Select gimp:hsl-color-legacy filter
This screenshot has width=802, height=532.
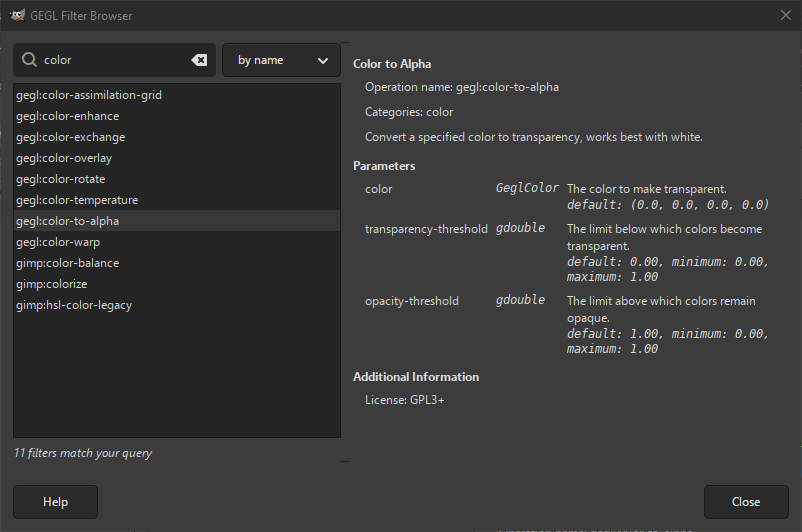(x=177, y=305)
